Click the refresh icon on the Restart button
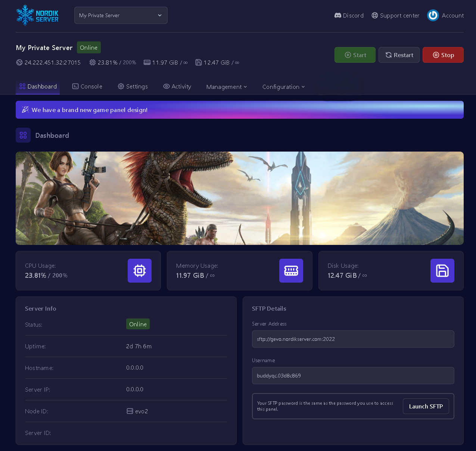This screenshot has height=451, width=476. 389,55
